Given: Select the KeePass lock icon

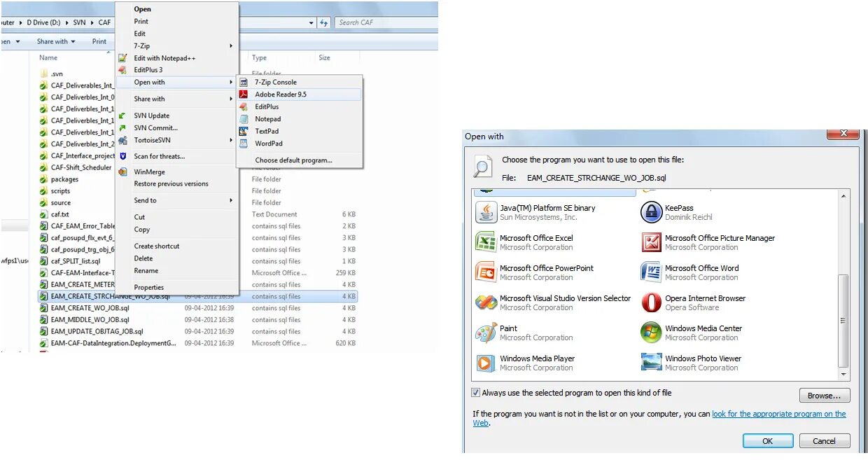Looking at the screenshot, I should tap(651, 212).
